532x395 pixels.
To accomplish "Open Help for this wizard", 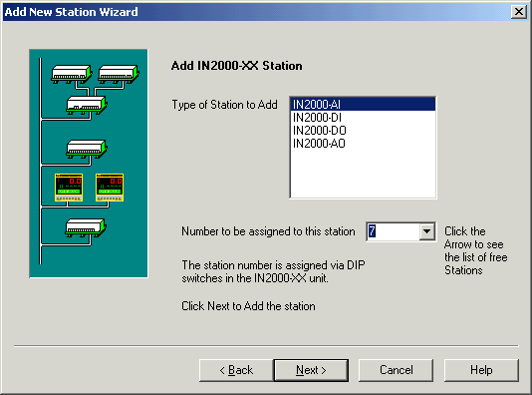I will [x=481, y=370].
